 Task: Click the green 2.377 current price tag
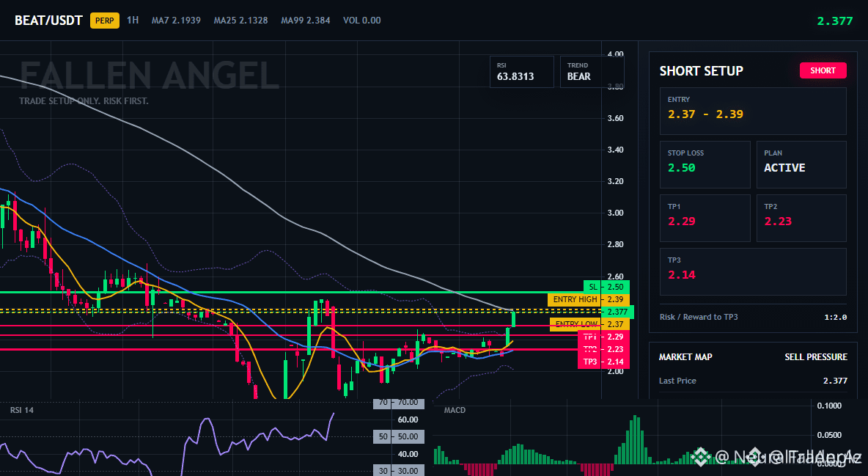click(617, 312)
